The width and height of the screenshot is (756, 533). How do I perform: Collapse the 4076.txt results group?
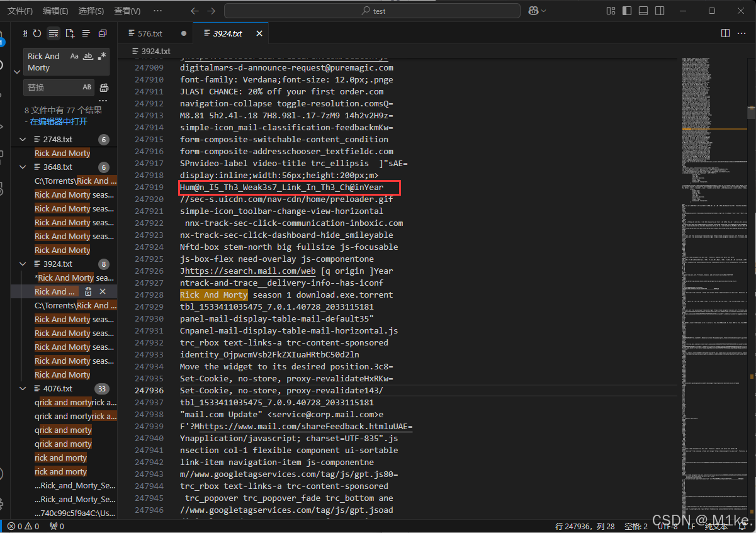coord(23,388)
